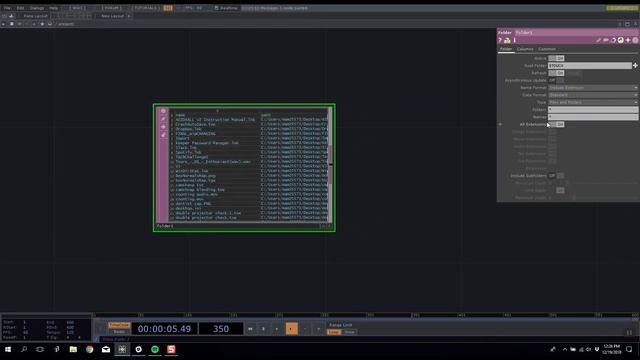Select Loop range limit mode
This screenshot has height=360, width=640.
(x=334, y=332)
